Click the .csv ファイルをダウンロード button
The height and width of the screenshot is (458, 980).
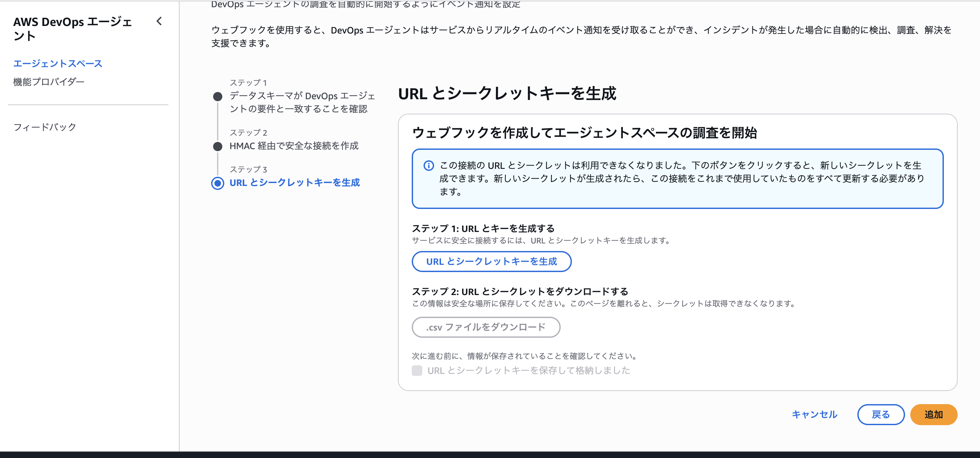pos(486,327)
